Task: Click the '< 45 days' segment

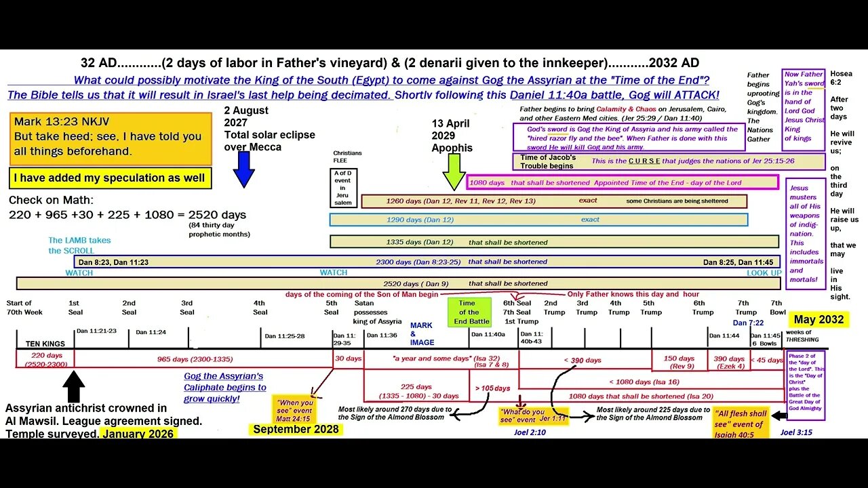Action: coord(768,360)
